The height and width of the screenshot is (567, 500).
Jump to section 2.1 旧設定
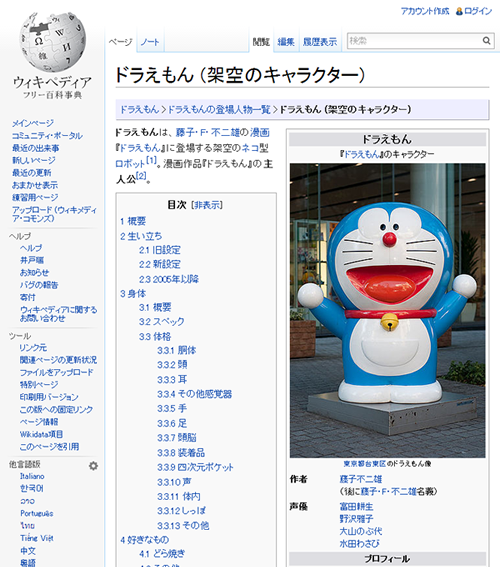(159, 250)
